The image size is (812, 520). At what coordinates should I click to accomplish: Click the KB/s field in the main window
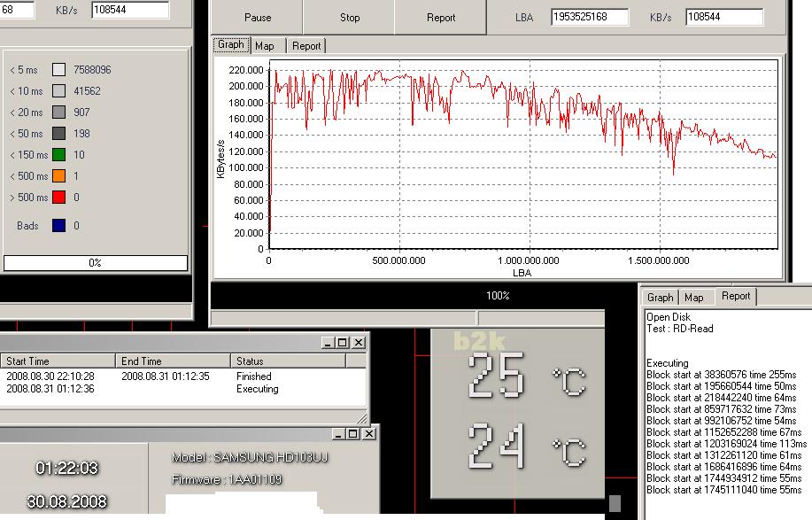[x=724, y=17]
